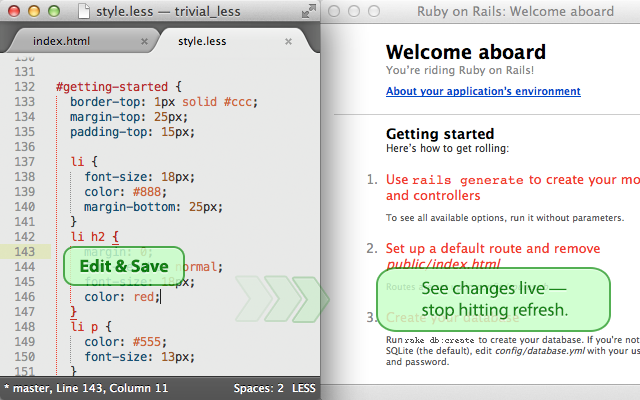Click the Edit & Save green badge
Screen dimensions: 640x400
(124, 266)
